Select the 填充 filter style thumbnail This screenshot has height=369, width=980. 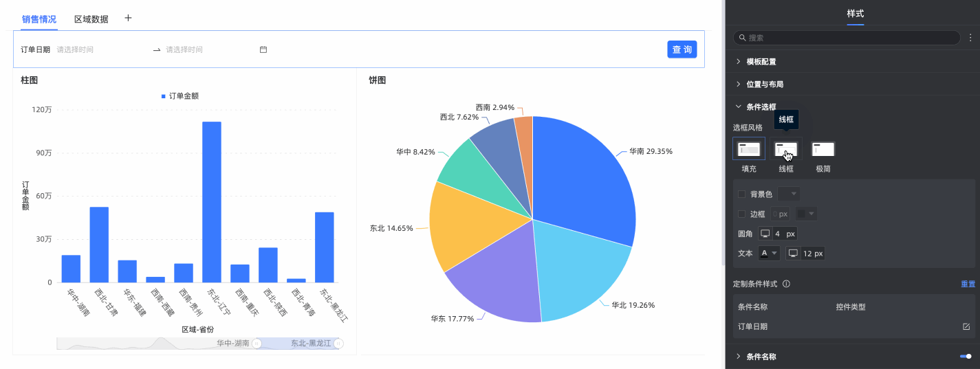click(749, 148)
